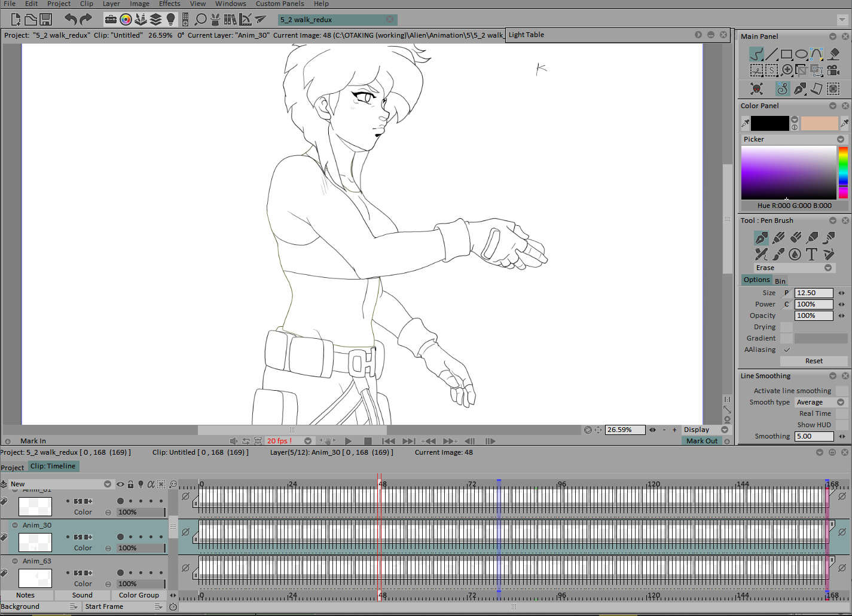Open the magic hat effects icon
Viewport: 852px width, 616px height.
[x=215, y=20]
